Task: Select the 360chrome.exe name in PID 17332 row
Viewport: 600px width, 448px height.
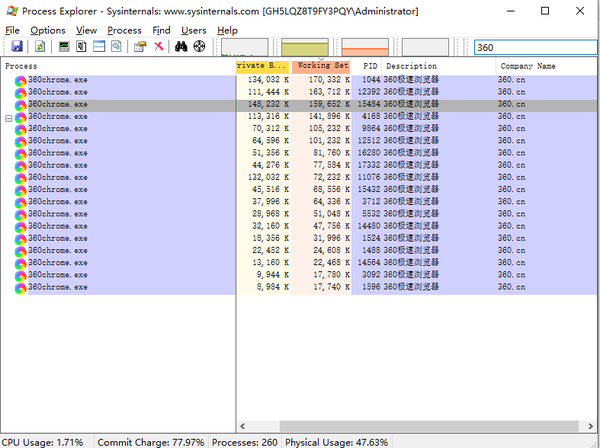Action: click(x=58, y=165)
